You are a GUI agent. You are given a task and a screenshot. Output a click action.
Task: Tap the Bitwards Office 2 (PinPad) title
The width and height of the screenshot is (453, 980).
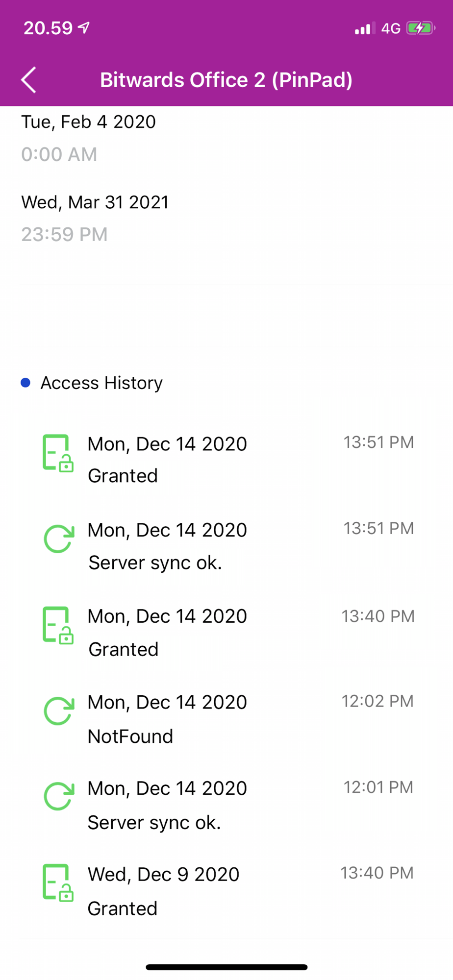coord(226,80)
